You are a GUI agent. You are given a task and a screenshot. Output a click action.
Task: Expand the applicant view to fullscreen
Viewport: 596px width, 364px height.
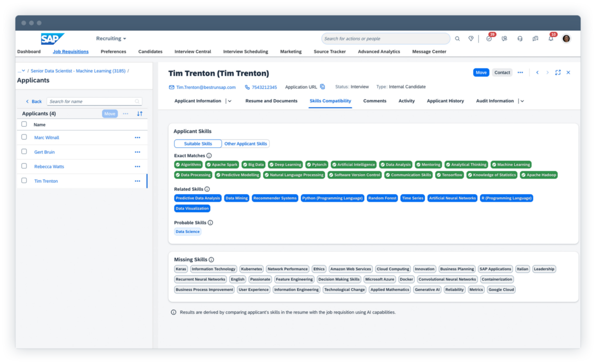click(558, 72)
